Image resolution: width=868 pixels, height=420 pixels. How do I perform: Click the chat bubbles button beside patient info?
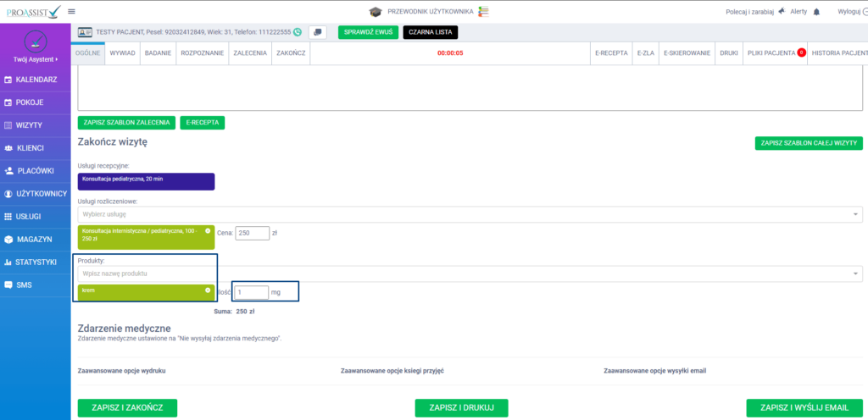pyautogui.click(x=318, y=32)
